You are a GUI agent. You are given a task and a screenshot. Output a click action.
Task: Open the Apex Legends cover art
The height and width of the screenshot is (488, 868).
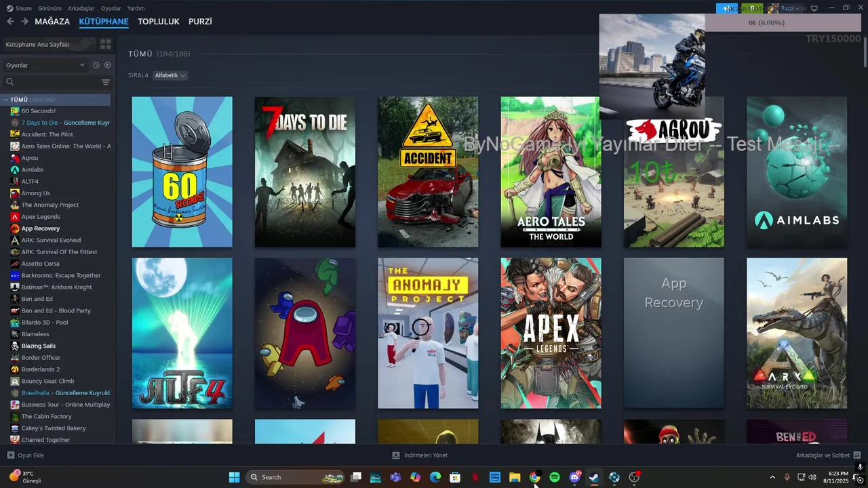tap(551, 333)
